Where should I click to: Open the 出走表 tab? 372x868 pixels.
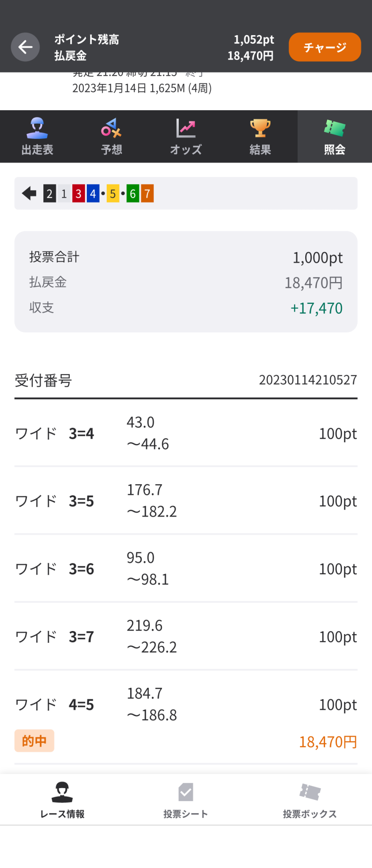pyautogui.click(x=37, y=137)
